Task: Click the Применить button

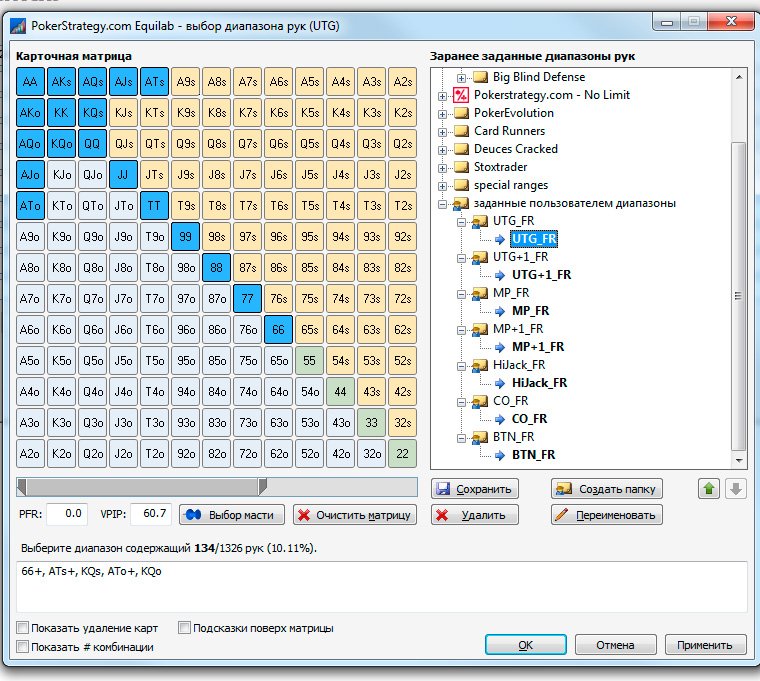Action: 705,645
